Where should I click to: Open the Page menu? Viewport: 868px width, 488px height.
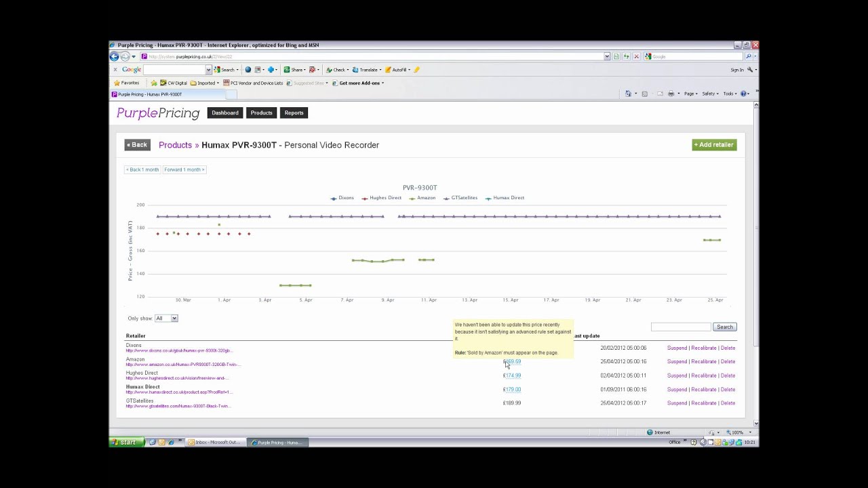tap(691, 94)
